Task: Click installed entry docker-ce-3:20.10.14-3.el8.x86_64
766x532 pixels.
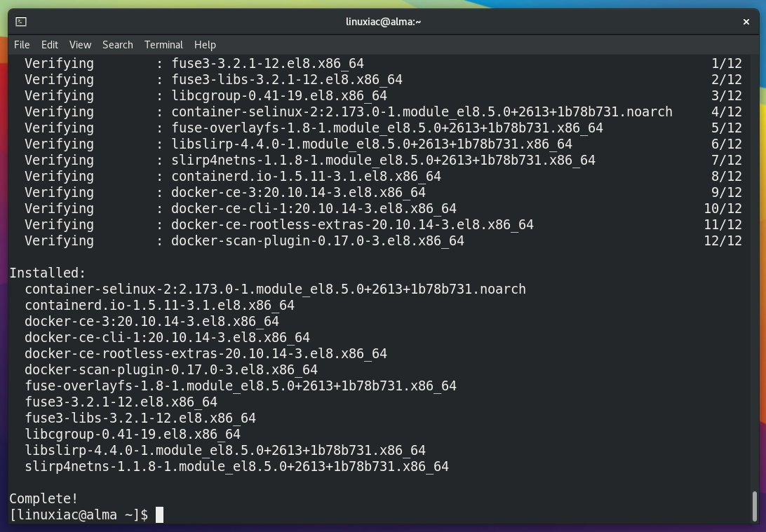Action: coord(152,321)
